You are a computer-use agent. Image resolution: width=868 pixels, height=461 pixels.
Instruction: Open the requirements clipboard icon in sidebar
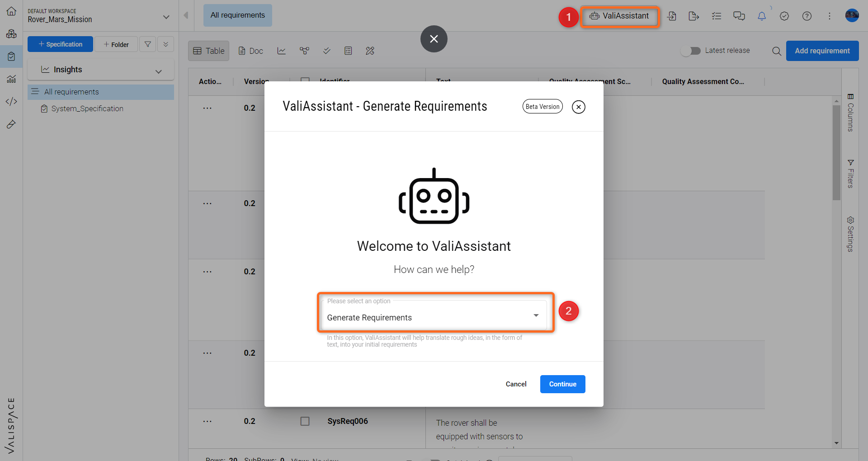point(11,56)
